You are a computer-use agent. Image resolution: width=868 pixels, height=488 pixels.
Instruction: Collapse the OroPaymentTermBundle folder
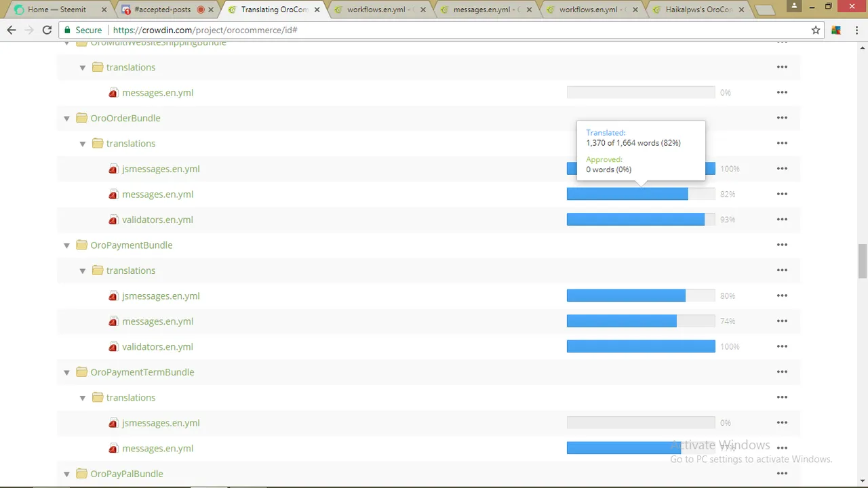[66, 372]
